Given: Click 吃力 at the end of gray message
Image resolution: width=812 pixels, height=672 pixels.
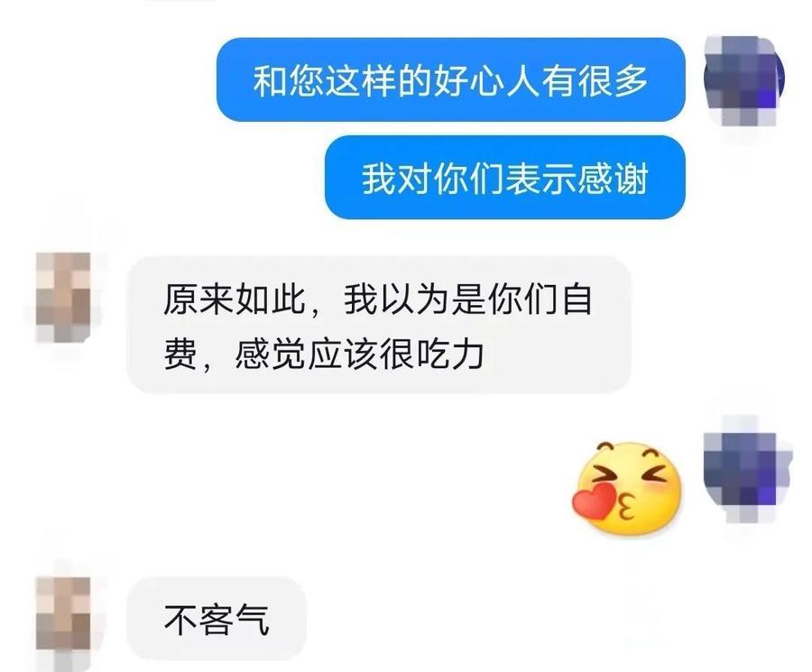Looking at the screenshot, I should click(449, 354).
